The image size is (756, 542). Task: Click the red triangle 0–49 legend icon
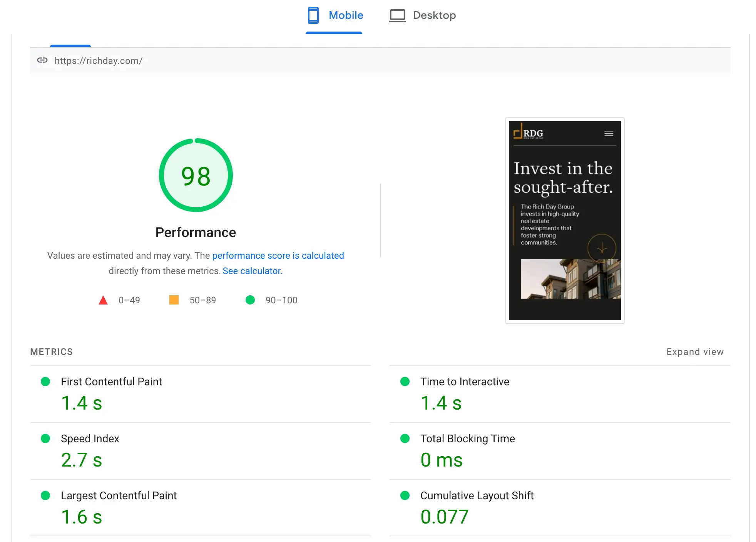coord(103,300)
